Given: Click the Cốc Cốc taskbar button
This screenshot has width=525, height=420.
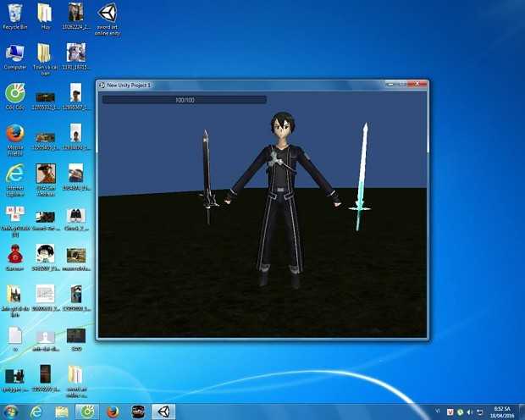Looking at the screenshot, I should (x=87, y=411).
